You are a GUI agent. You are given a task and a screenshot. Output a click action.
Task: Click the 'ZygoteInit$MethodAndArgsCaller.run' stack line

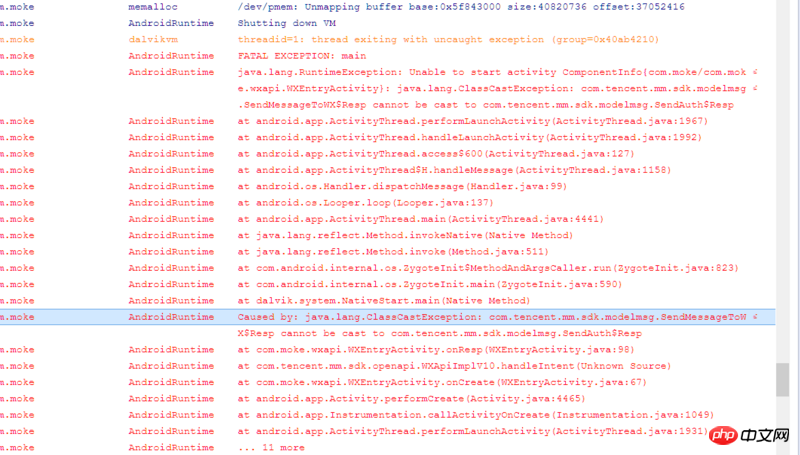488,268
